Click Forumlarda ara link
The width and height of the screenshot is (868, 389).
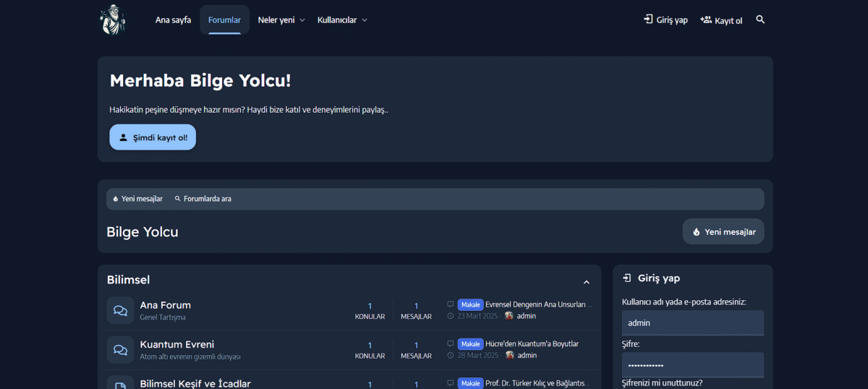[203, 199]
